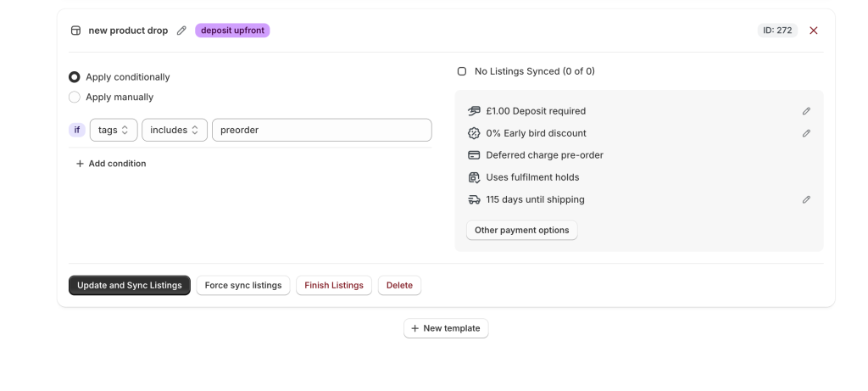Click the deferred charge card icon
Image resolution: width=868 pixels, height=391 pixels.
click(474, 155)
